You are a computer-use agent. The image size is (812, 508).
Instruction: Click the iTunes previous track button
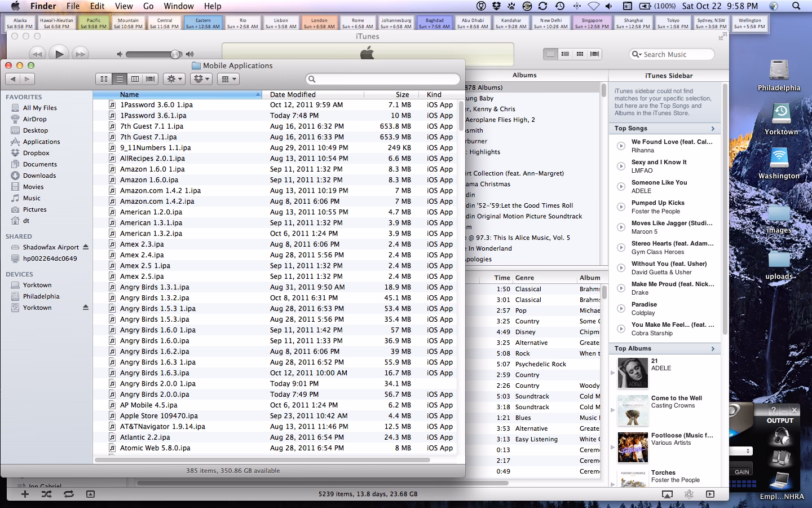click(x=37, y=54)
